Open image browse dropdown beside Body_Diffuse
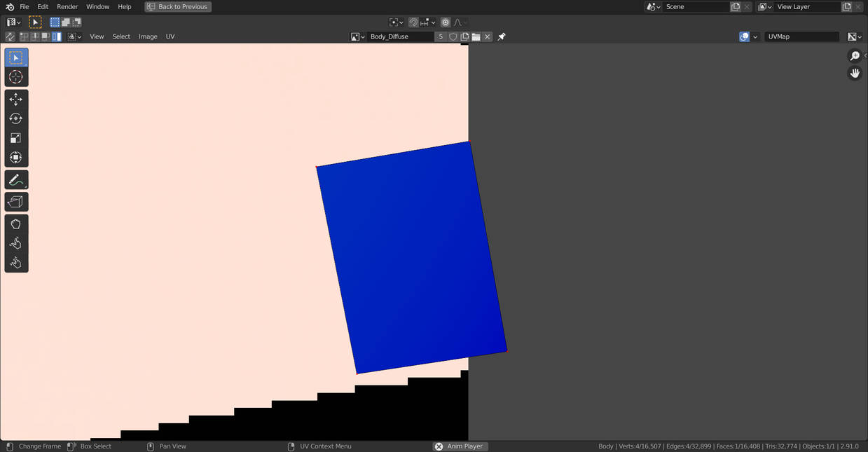 [358, 36]
